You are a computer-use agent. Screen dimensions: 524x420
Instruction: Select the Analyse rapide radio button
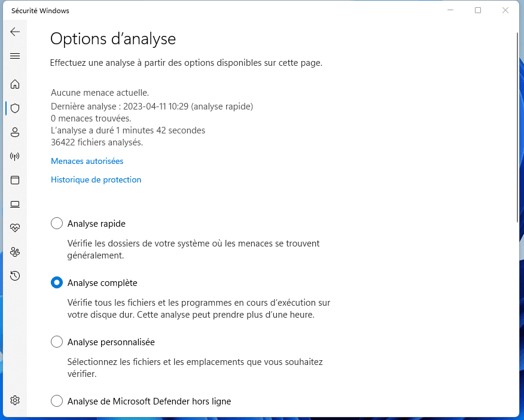[x=57, y=224]
